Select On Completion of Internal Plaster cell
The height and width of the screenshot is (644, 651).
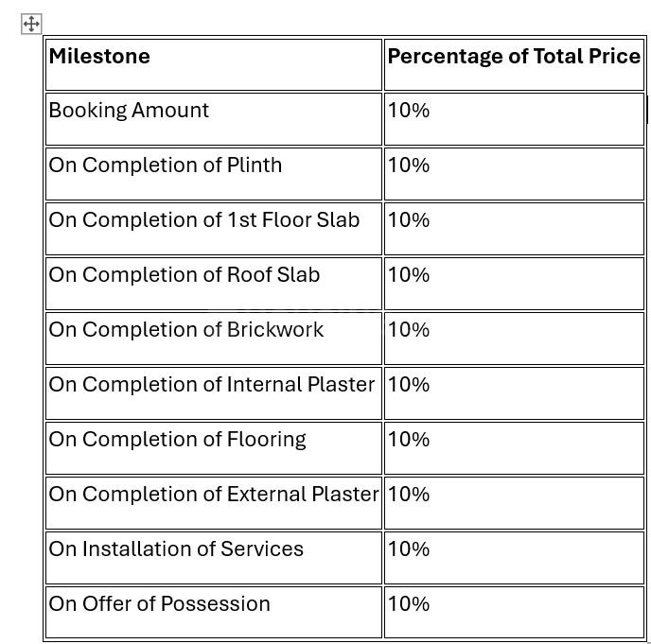214,393
